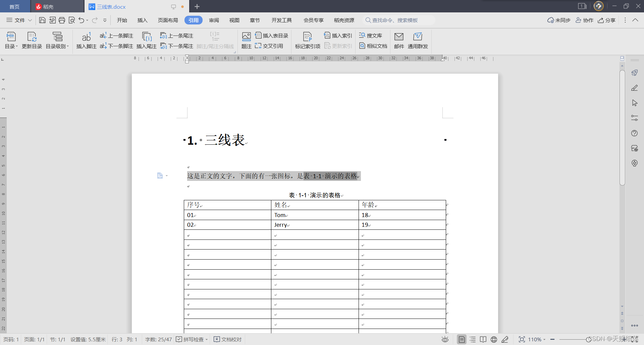The image size is (644, 345).
Task: Switch to reading view icon
Action: tap(483, 339)
